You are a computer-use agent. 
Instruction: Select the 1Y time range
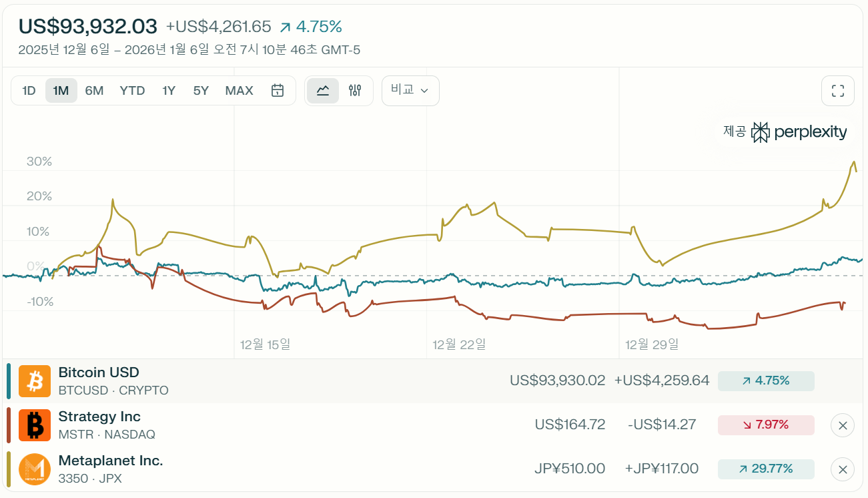[169, 91]
